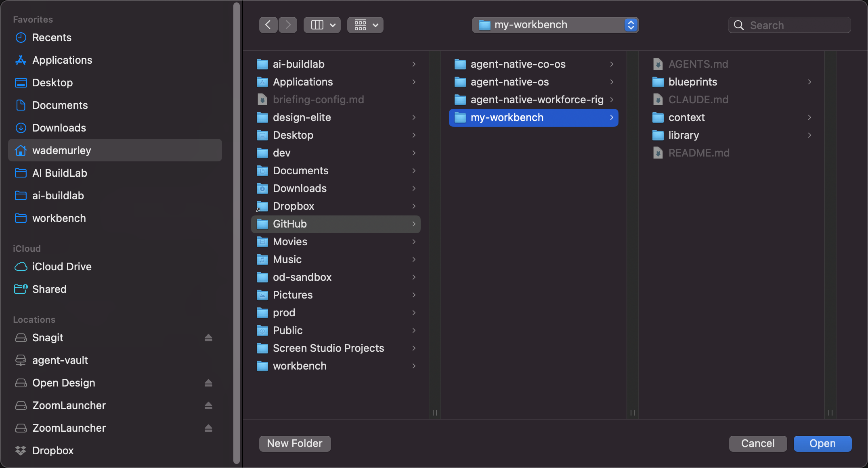Screen dimensions: 868x468
Task: Expand the blueprints folder chevron
Action: point(809,82)
